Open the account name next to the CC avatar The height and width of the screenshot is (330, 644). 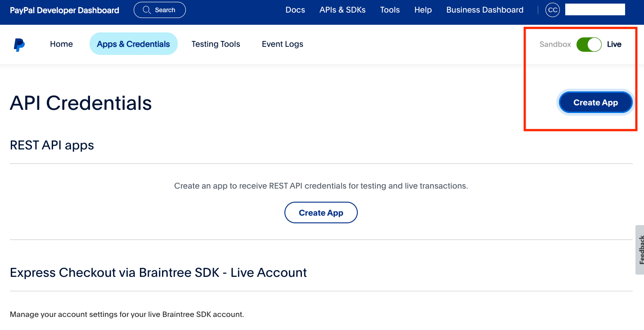[594, 10]
